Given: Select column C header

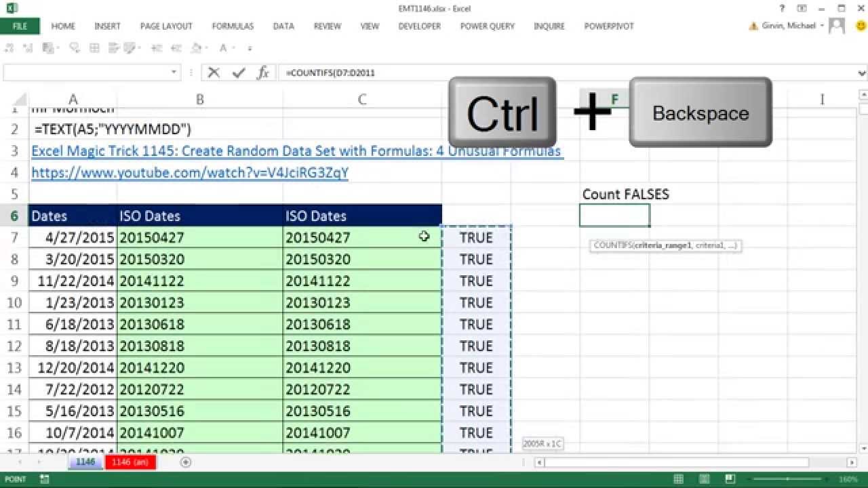Looking at the screenshot, I should [362, 99].
